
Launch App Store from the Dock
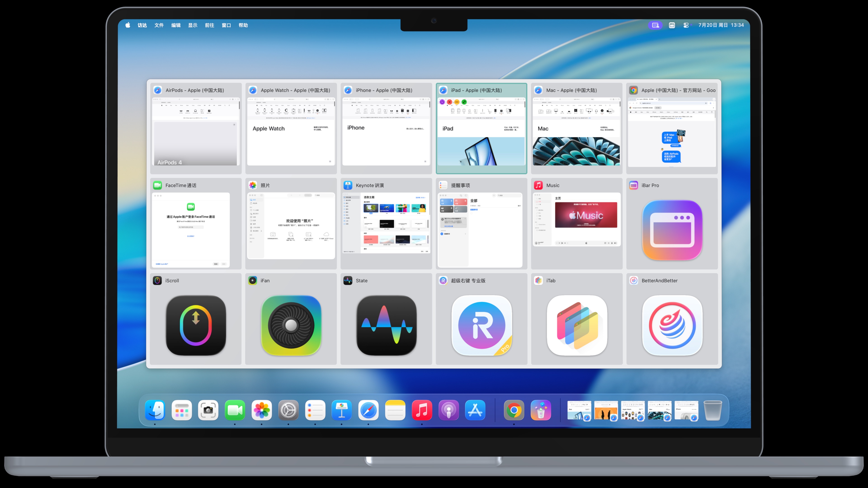(x=475, y=410)
